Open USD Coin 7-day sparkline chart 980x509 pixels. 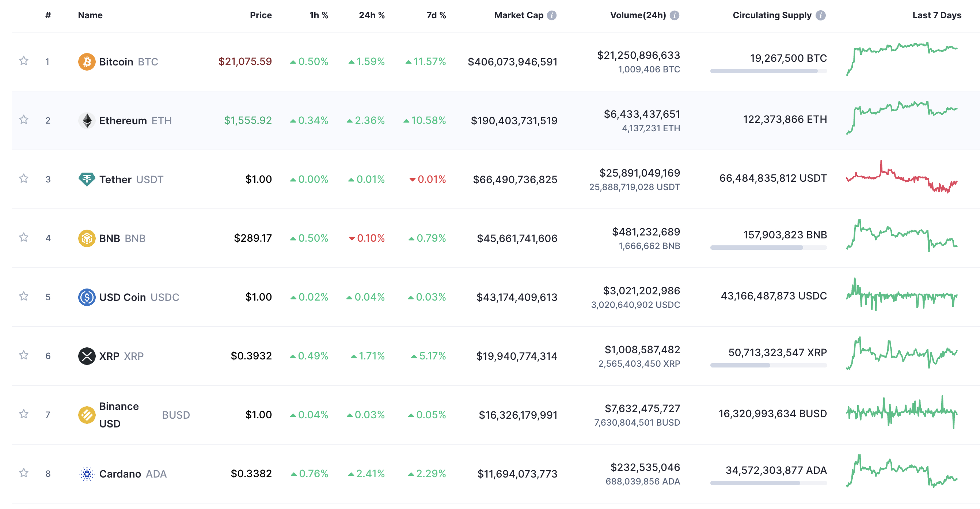(902, 294)
